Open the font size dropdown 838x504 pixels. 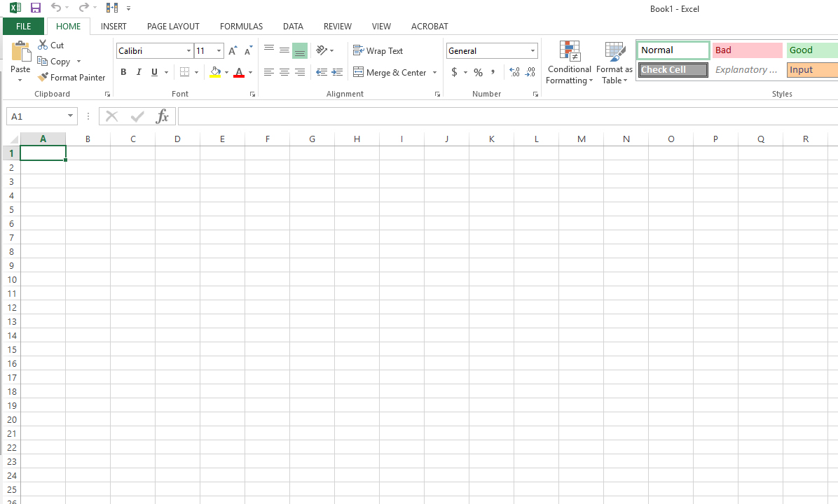pyautogui.click(x=218, y=50)
